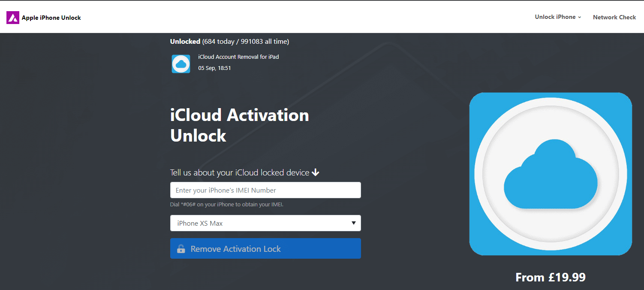Screen dimensions: 644x290
Task: Click 'Tell us about your iCloud locked device'
Action: 240,172
